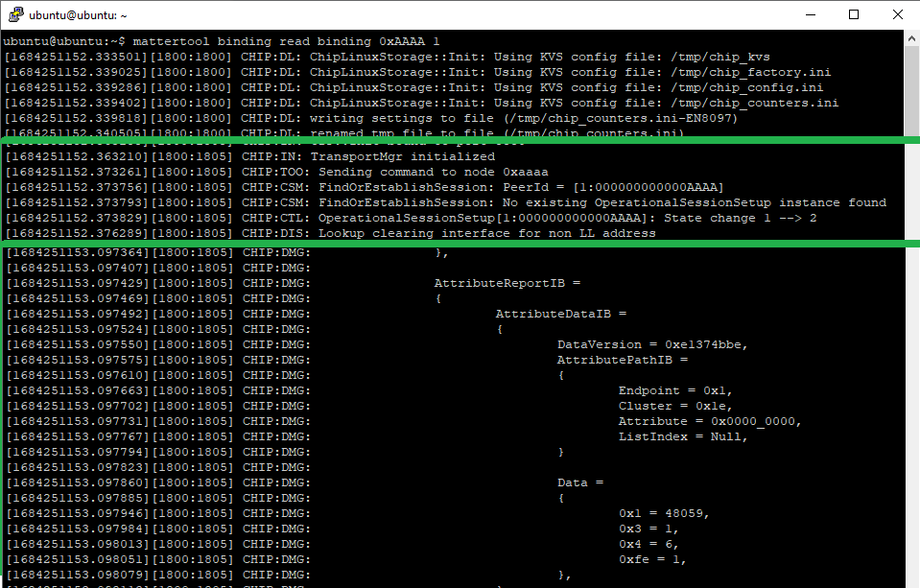Click the "0x1 = 48059" data value
The height and width of the screenshot is (588, 920).
coord(663,513)
